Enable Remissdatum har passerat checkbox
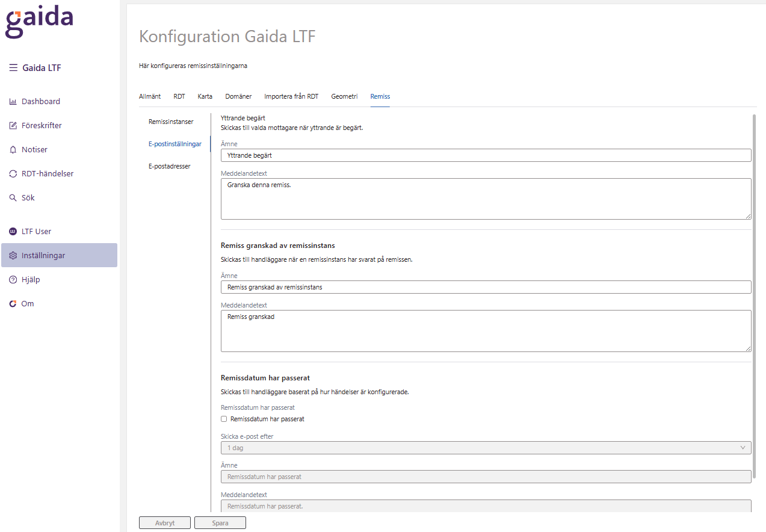Image resolution: width=766 pixels, height=532 pixels. pos(224,419)
